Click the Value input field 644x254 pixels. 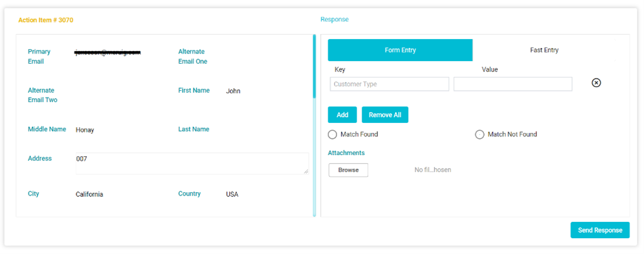click(x=512, y=84)
